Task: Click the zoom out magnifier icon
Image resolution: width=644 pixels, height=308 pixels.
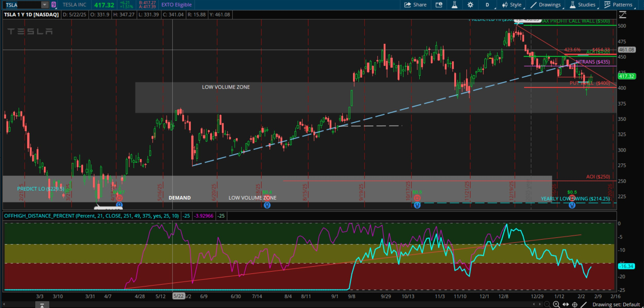Action: click(547, 304)
